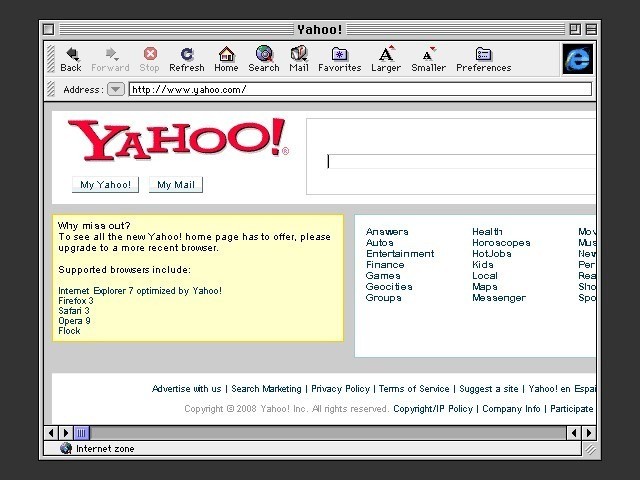Image resolution: width=640 pixels, height=480 pixels.
Task: Open the Kids link
Action: click(x=482, y=264)
